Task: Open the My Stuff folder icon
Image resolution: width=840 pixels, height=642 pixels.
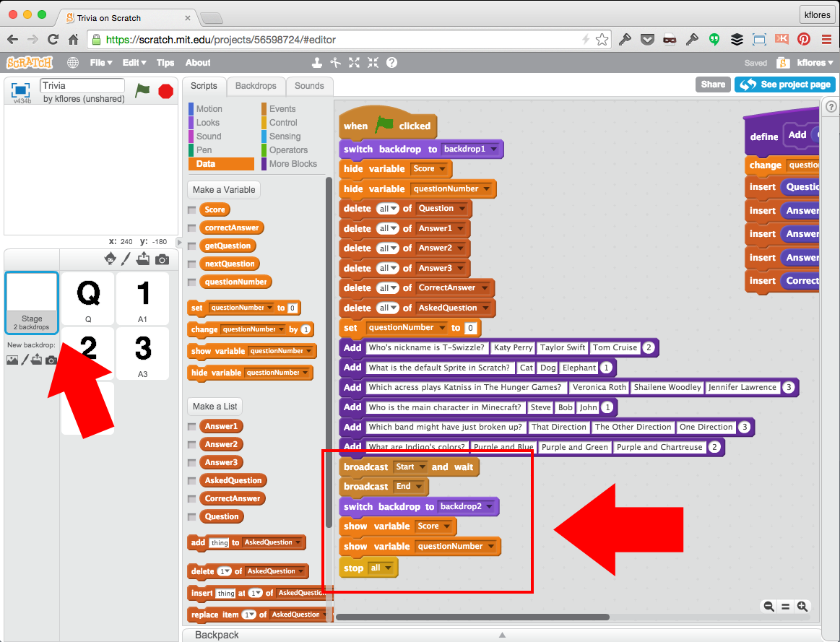Action: pos(783,63)
